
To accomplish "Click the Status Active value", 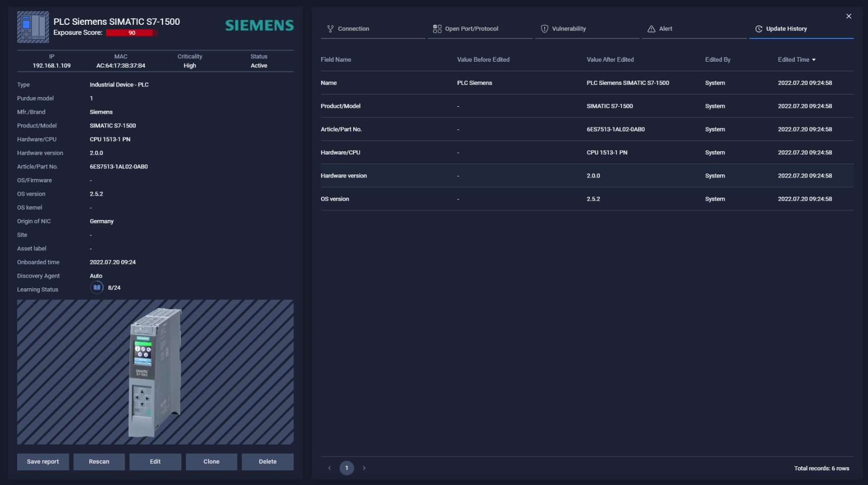I will click(259, 66).
